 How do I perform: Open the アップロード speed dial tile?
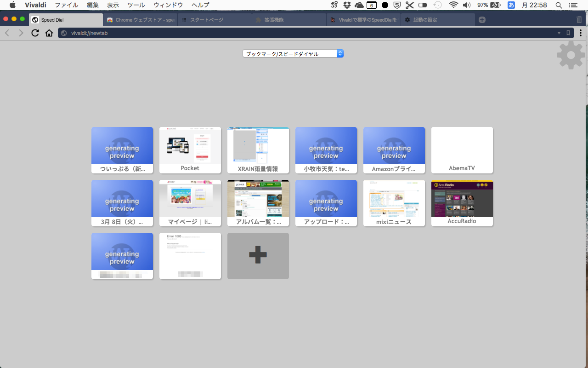coord(326,203)
